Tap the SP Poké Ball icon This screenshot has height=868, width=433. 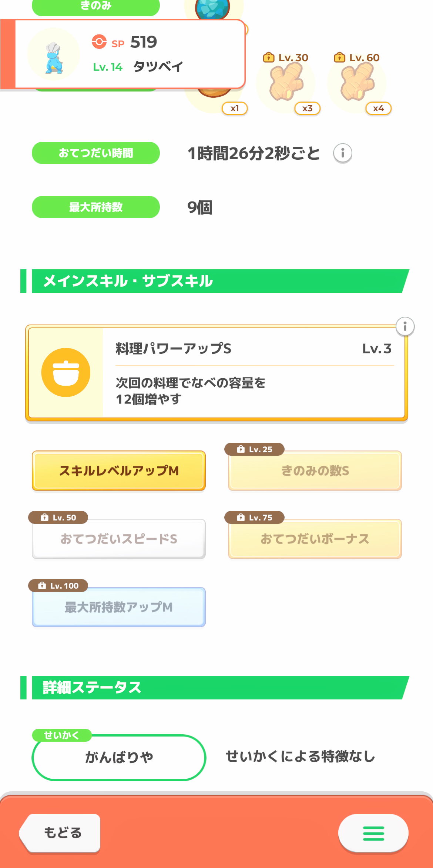tap(99, 42)
